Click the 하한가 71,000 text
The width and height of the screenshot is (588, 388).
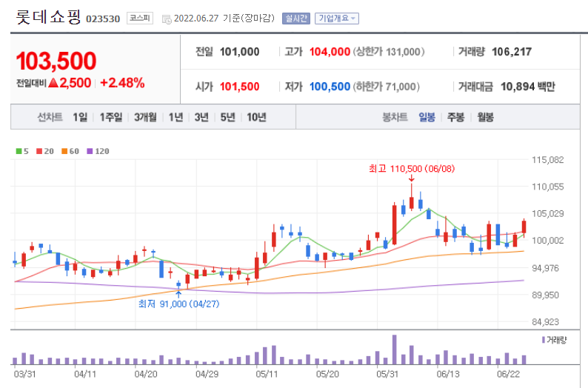[386, 87]
